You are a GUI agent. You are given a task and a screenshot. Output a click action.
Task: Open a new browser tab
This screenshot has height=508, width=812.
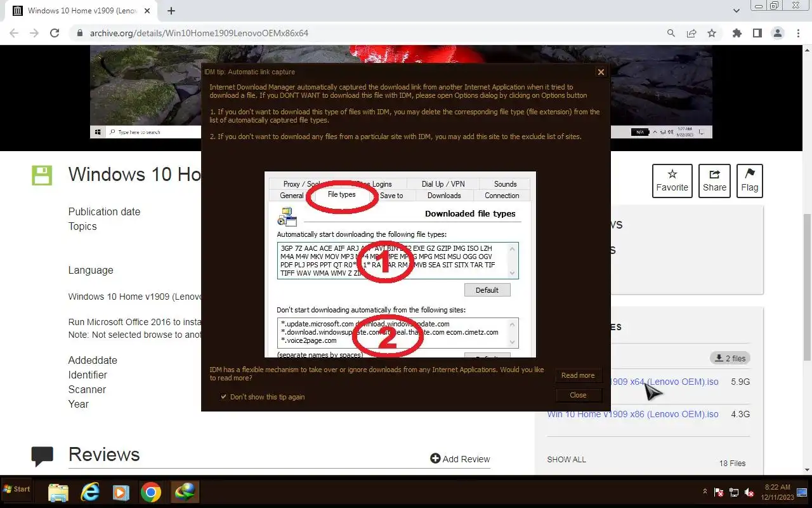171,11
